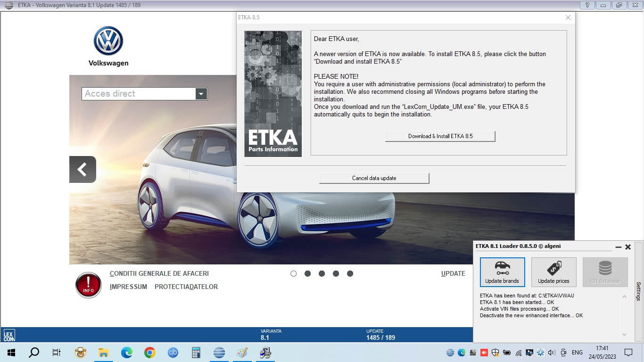Viewport: 644px width, 362px height.
Task: Click the red INFO icon
Action: (89, 285)
